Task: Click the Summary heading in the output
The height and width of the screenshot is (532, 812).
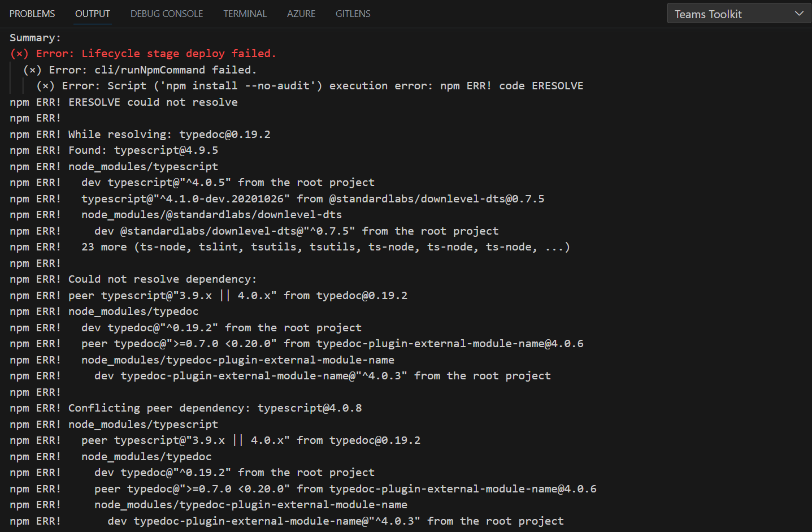Action: tap(34, 37)
